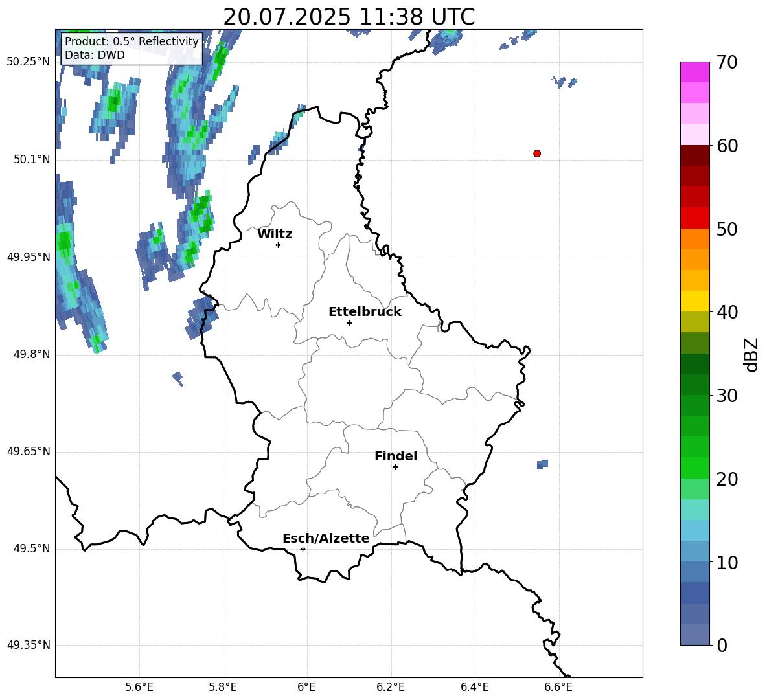This screenshot has height=700, width=767.
Task: Select the Findel city label
Action: point(396,456)
